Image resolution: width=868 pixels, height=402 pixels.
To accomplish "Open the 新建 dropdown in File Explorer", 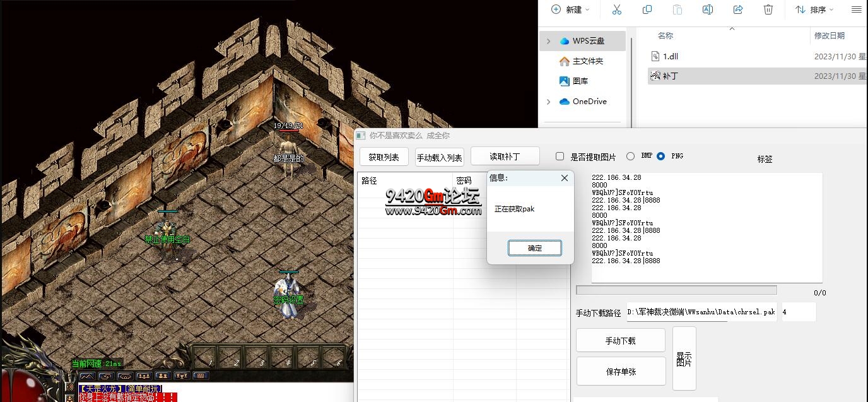I will [570, 9].
